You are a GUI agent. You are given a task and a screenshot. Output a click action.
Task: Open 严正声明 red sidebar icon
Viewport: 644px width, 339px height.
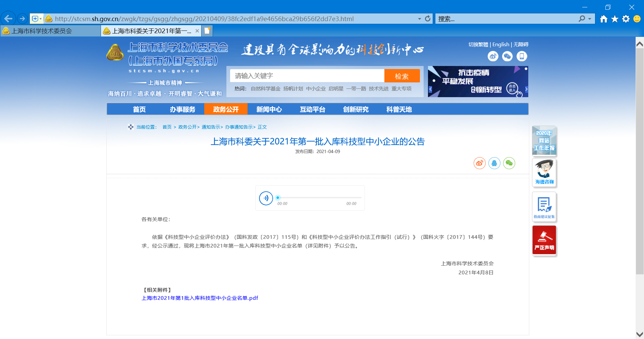click(544, 240)
